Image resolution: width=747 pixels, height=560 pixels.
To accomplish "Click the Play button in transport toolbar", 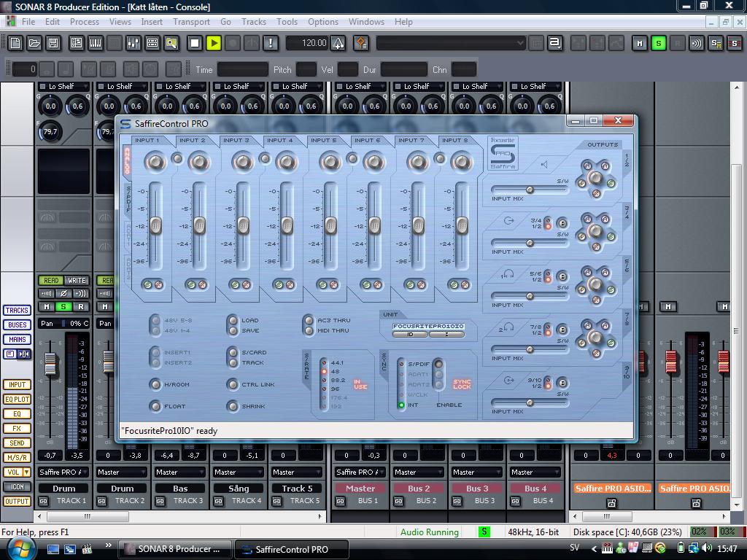I will [x=214, y=43].
